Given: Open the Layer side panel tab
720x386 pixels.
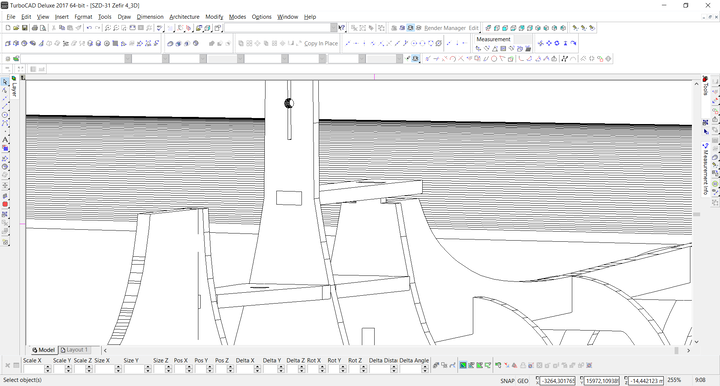Looking at the screenshot, I should [x=14, y=86].
